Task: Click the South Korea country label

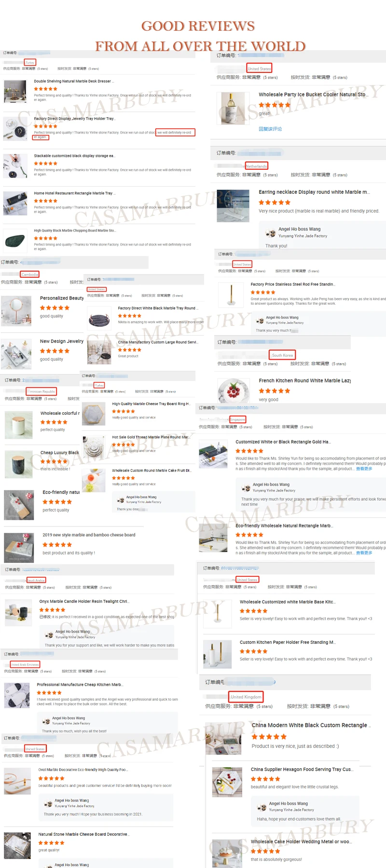Action: tap(283, 355)
